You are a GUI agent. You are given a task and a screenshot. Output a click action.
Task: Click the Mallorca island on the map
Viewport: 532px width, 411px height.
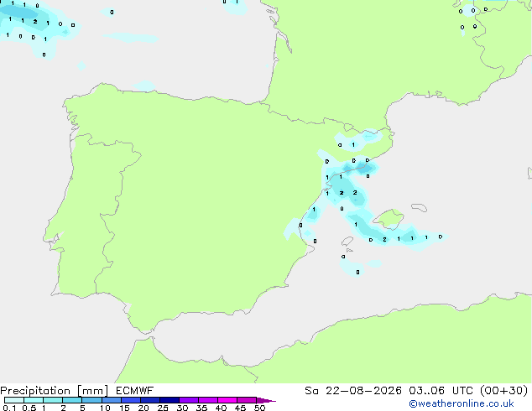coord(389,219)
